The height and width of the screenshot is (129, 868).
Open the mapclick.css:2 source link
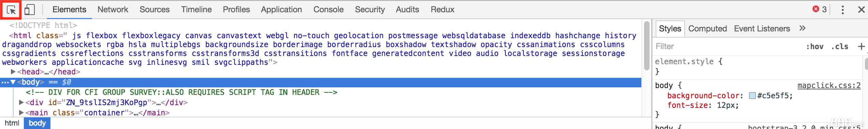(x=829, y=85)
